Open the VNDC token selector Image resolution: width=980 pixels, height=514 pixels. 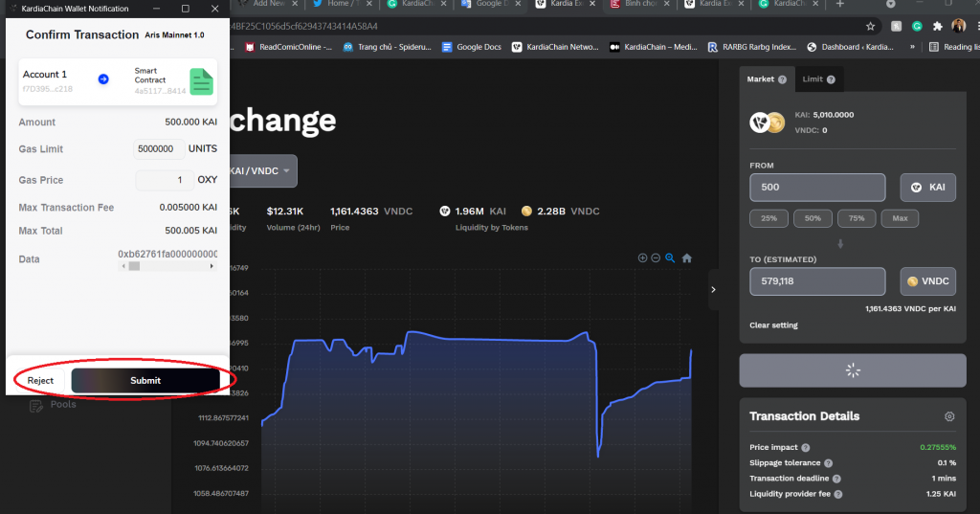coord(927,281)
